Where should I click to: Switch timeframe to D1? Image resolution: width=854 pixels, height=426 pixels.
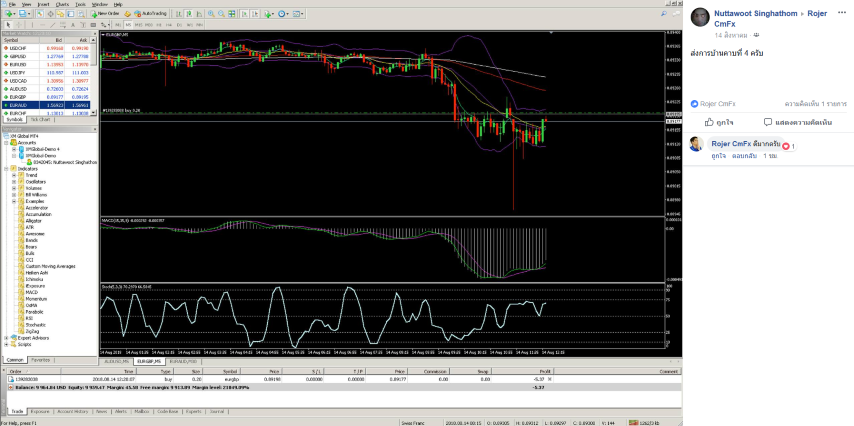click(179, 25)
